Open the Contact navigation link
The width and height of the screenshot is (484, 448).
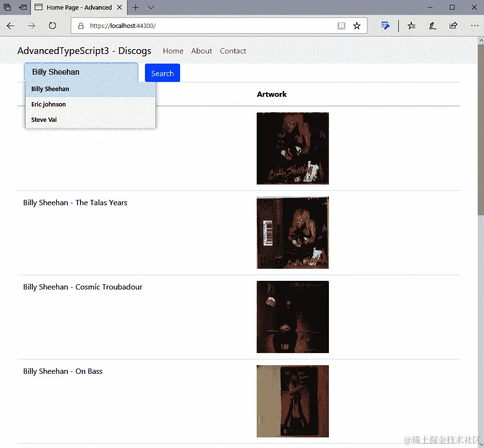[x=233, y=51]
